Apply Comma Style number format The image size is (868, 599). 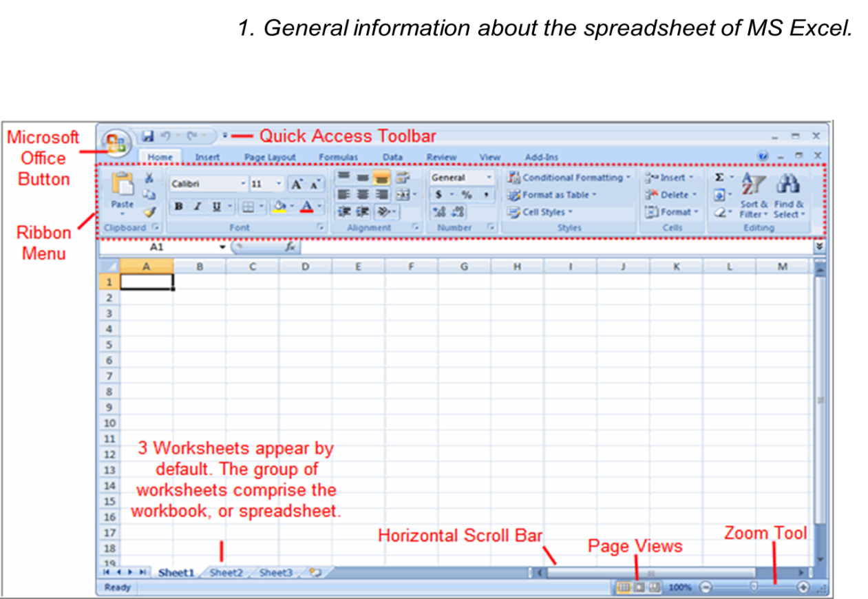[486, 195]
